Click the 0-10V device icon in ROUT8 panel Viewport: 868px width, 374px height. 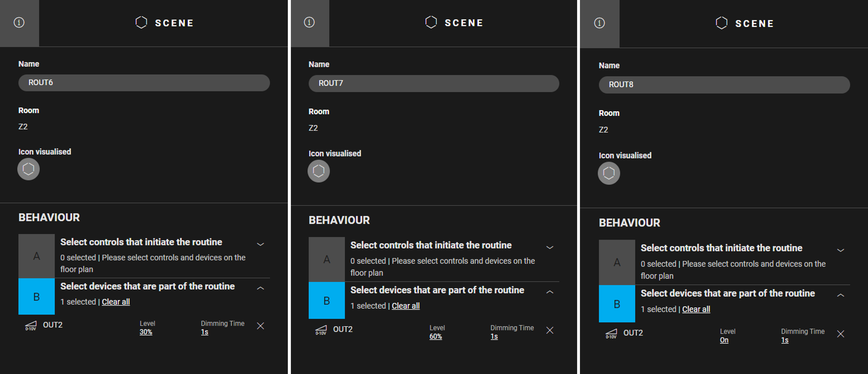click(611, 334)
